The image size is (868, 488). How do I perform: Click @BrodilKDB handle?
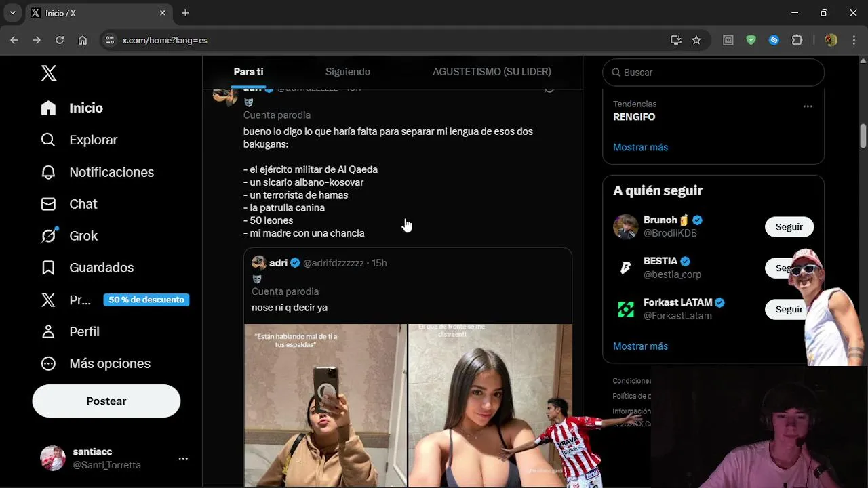pyautogui.click(x=670, y=233)
